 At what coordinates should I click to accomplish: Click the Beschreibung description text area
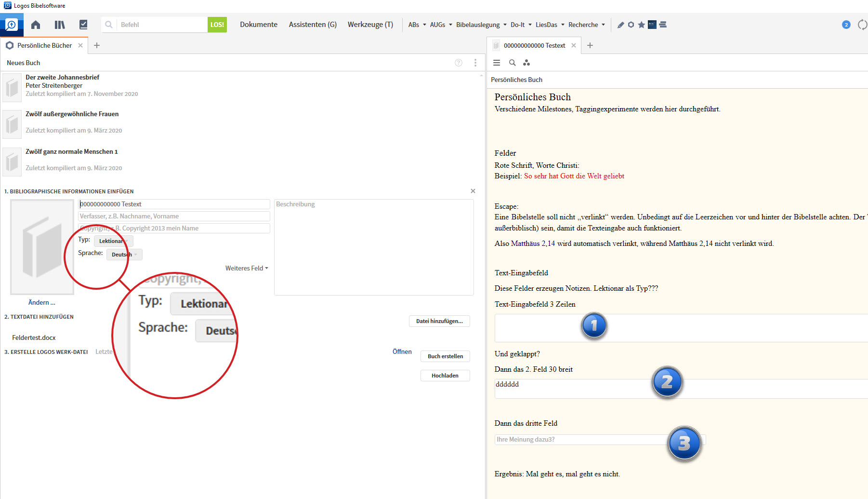point(374,247)
